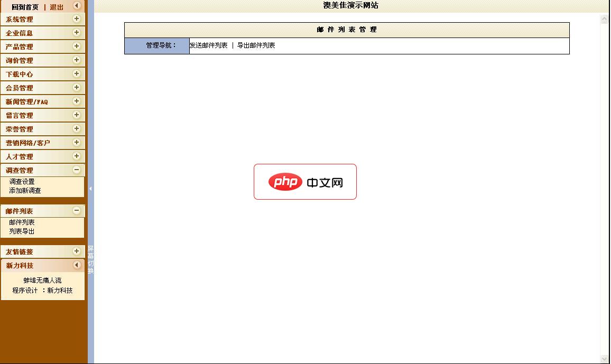Collapse the 调查管理 section
611x364 pixels.
[x=78, y=170]
